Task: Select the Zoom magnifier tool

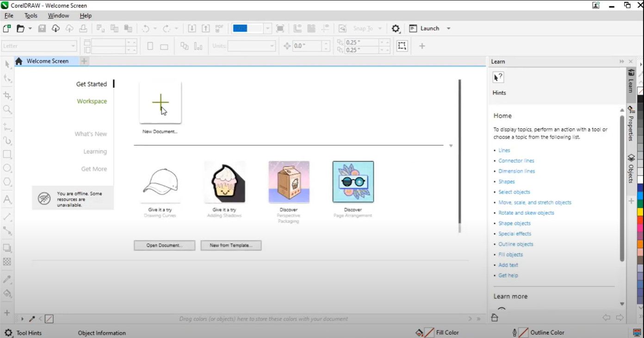Action: pyautogui.click(x=7, y=109)
